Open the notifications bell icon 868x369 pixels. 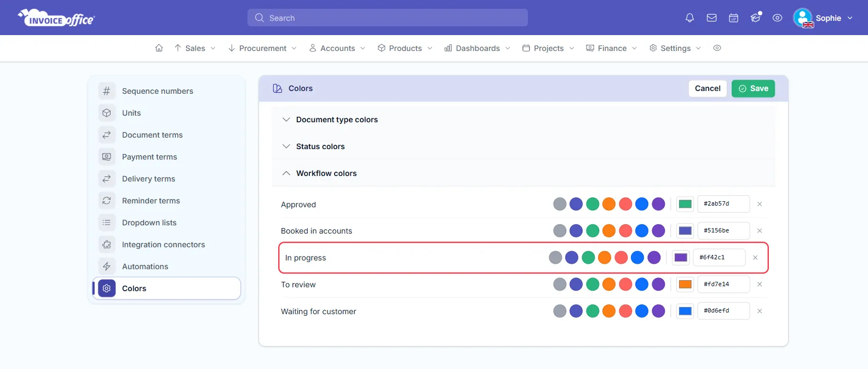point(689,18)
